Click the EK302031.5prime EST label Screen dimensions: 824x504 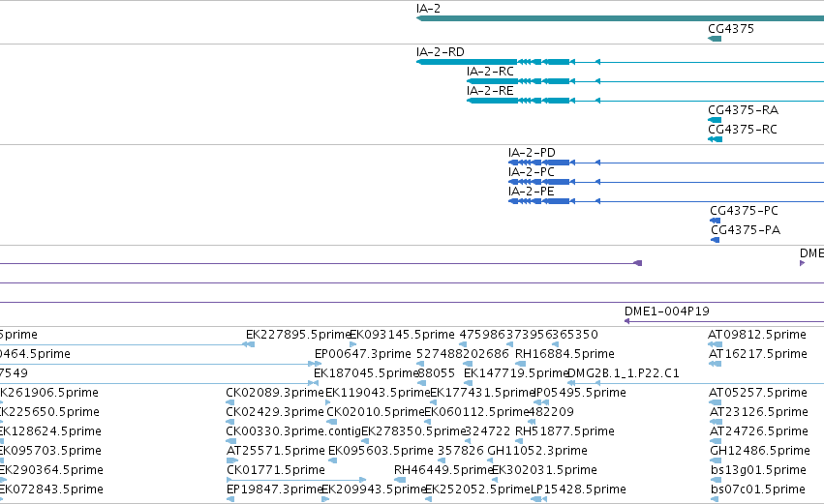tap(544, 470)
